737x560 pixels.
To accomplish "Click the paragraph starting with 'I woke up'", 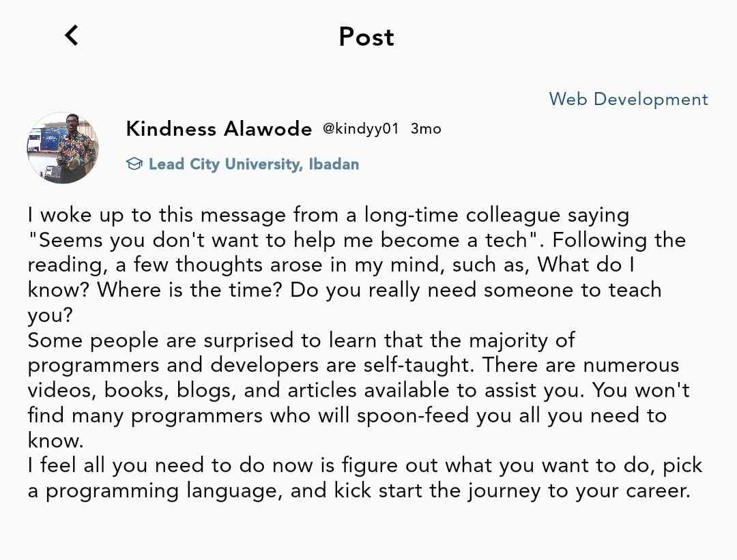I will click(x=328, y=215).
